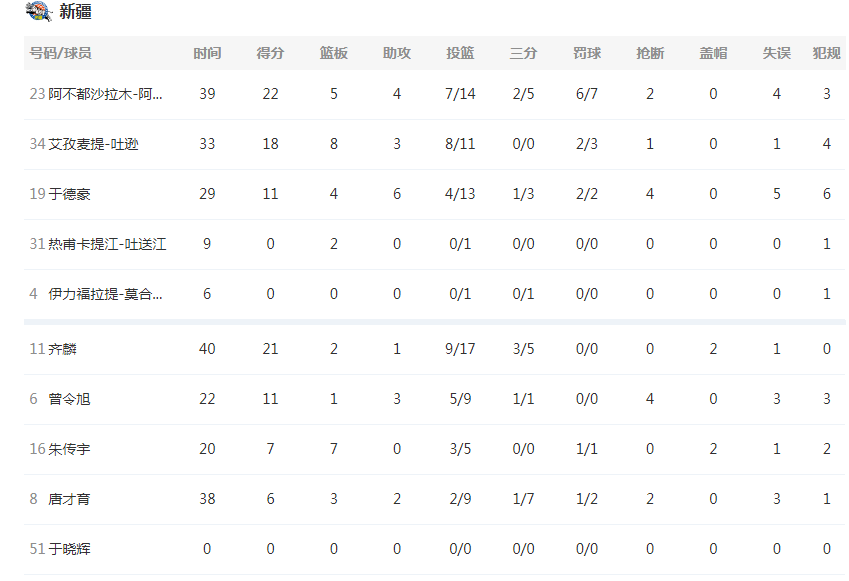The width and height of the screenshot is (849, 581).
Task: Open the 新疆 team name link
Action: pyautogui.click(x=75, y=11)
